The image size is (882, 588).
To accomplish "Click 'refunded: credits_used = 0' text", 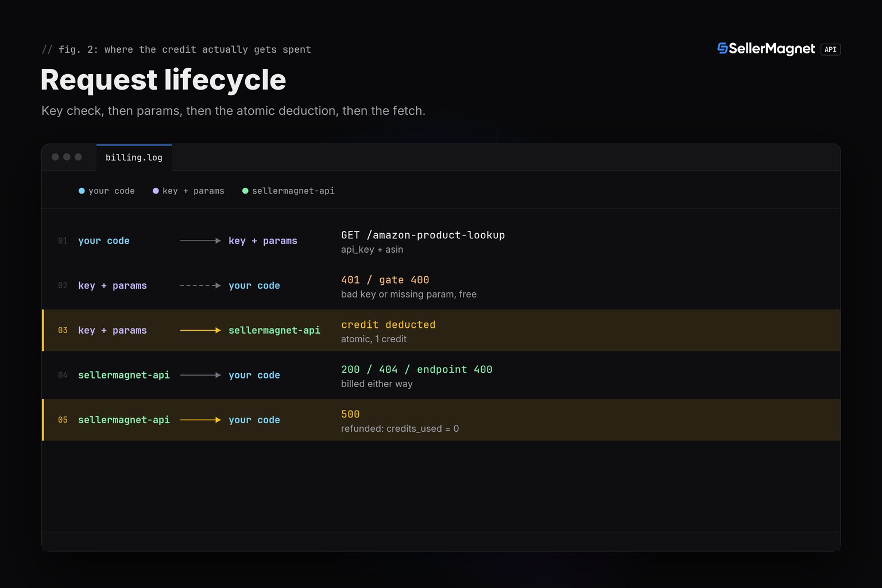I will 400,428.
